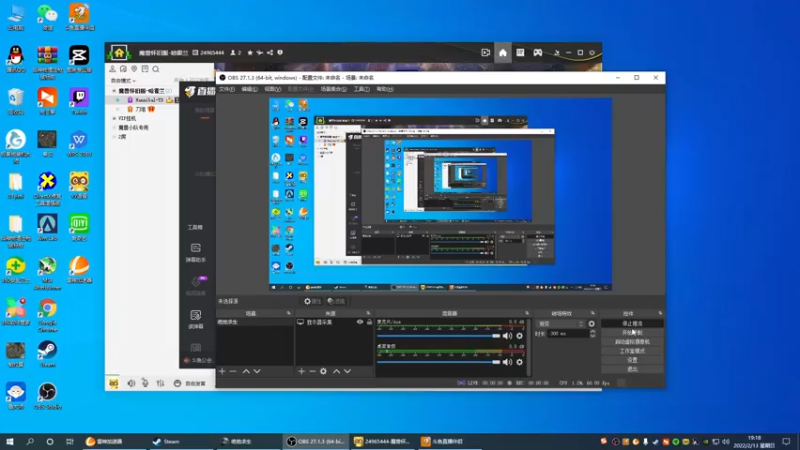Open the scene transition type dropdown
800x450 pixels.
[x=560, y=323]
